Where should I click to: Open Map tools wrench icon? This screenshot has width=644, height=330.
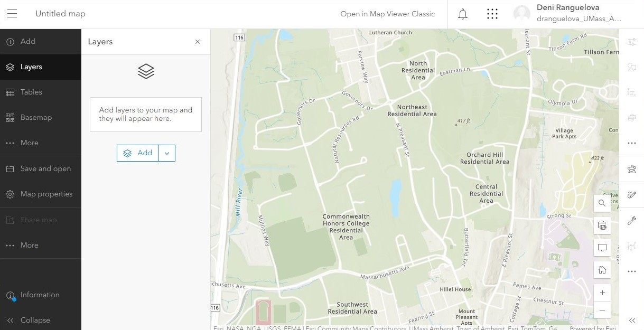[x=631, y=220]
